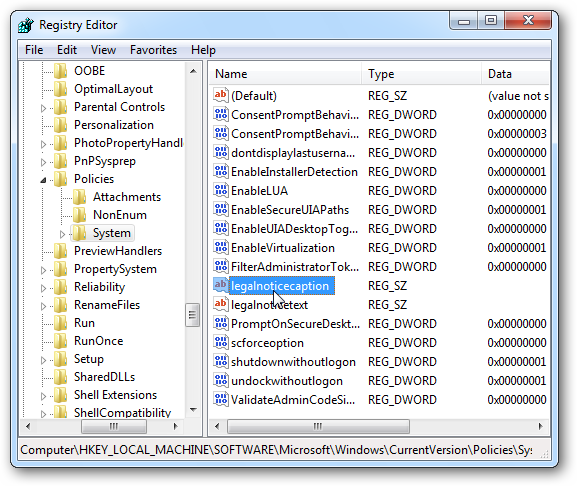This screenshot has width=577, height=486.
Task: Click the legalnoticetext string icon
Action: pyautogui.click(x=220, y=304)
